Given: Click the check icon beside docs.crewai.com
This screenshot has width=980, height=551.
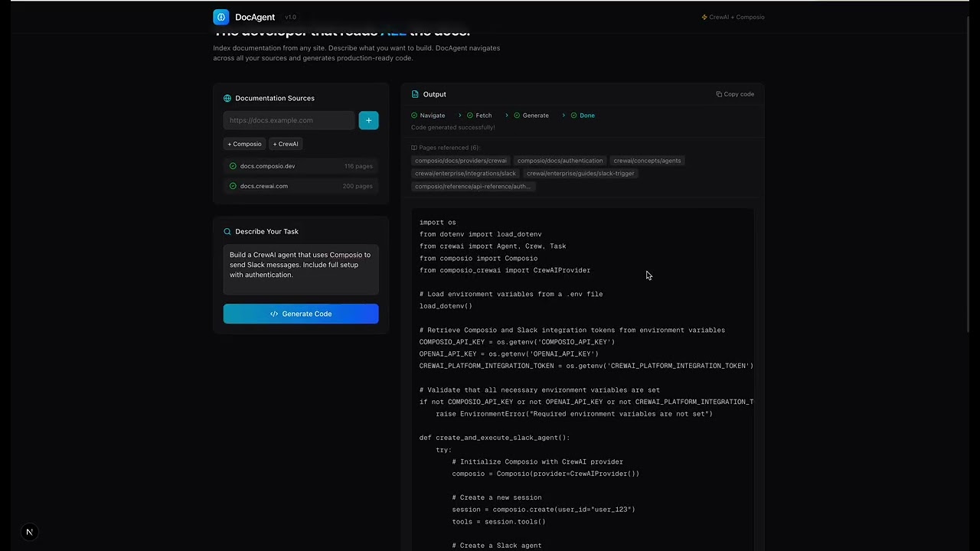Looking at the screenshot, I should 233,186.
